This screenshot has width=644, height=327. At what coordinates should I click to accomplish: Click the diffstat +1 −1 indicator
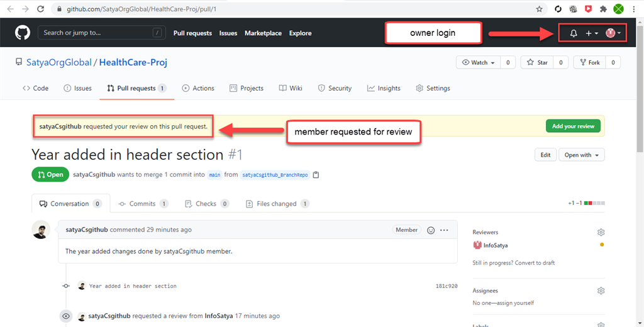click(586, 203)
